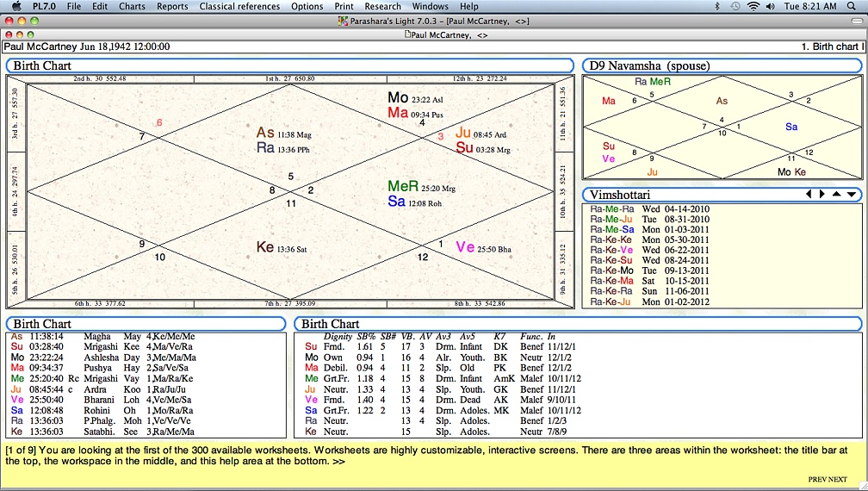Open the Charts menu
This screenshot has width=868, height=491.
tap(132, 6)
